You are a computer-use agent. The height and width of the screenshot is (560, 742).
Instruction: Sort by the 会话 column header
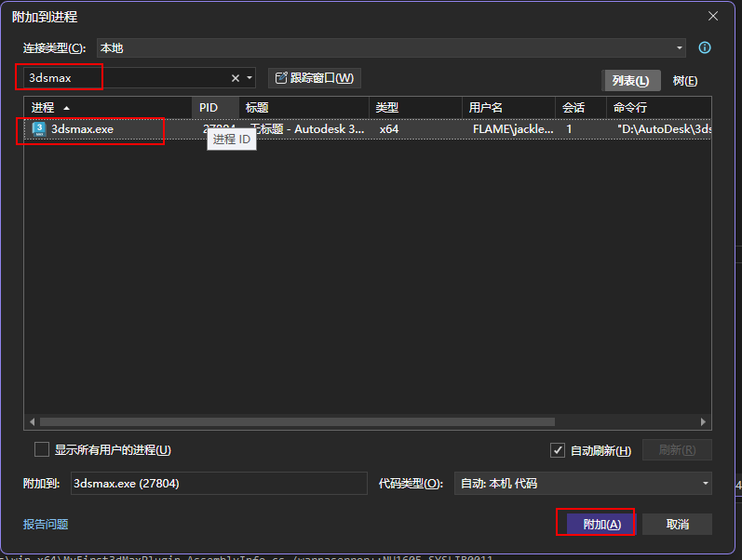click(581, 108)
